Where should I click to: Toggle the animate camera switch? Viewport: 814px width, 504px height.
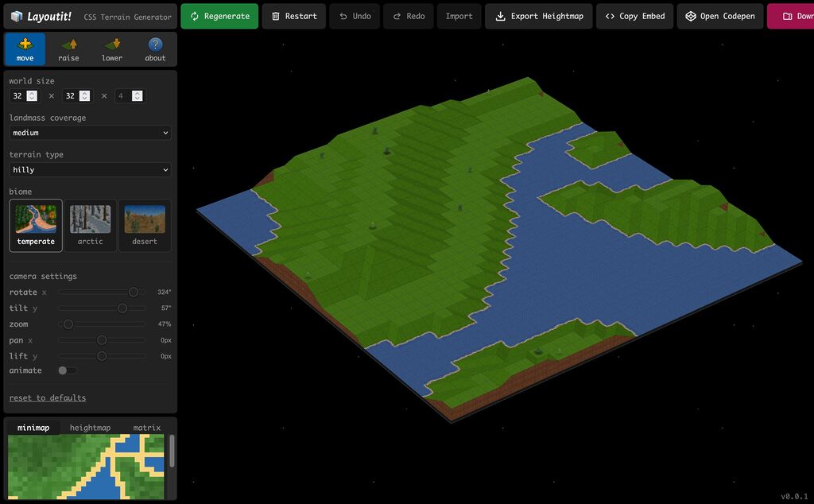tap(67, 370)
